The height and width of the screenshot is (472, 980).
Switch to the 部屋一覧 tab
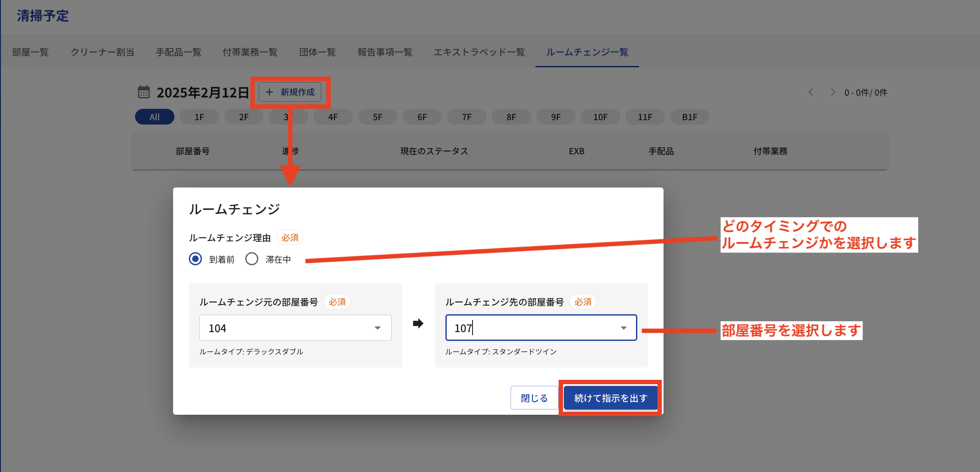[30, 52]
